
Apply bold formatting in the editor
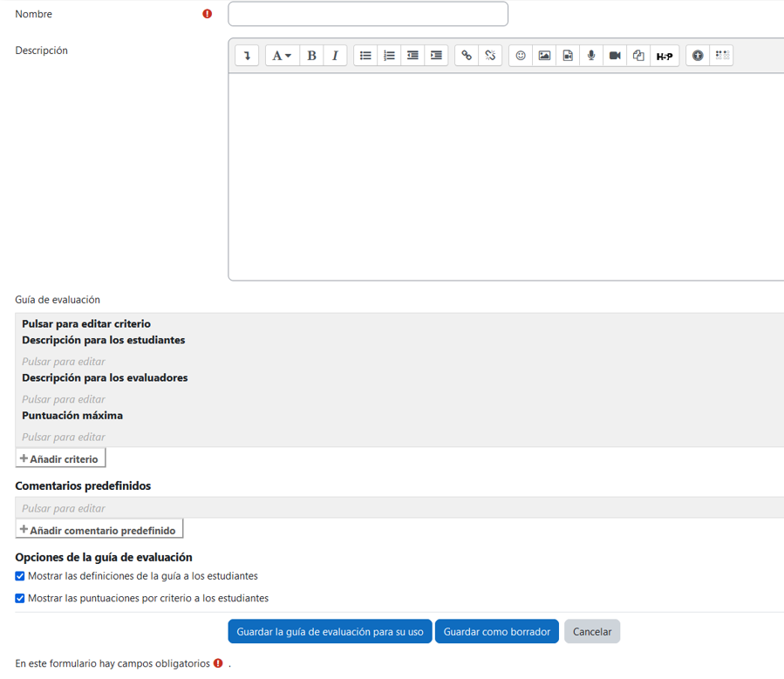pyautogui.click(x=311, y=55)
